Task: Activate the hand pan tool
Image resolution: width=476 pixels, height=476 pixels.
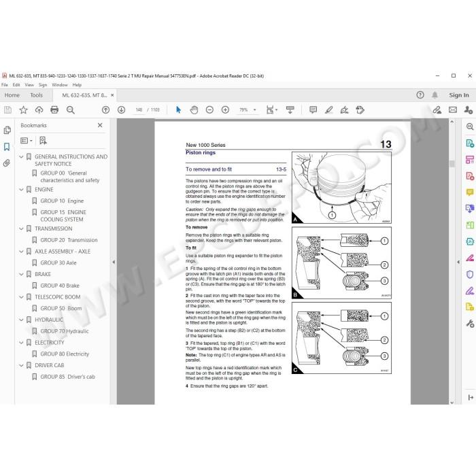Action: [194, 110]
